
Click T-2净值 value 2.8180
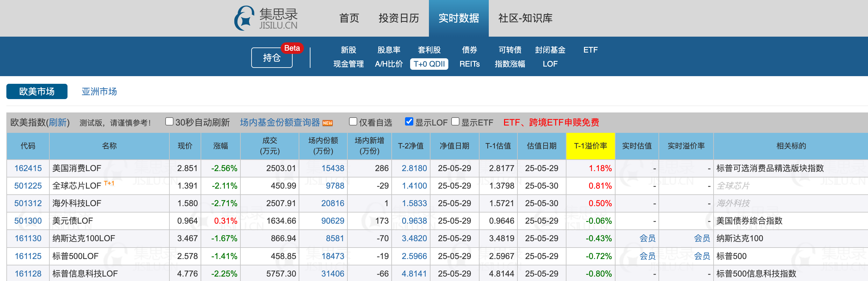[414, 168]
